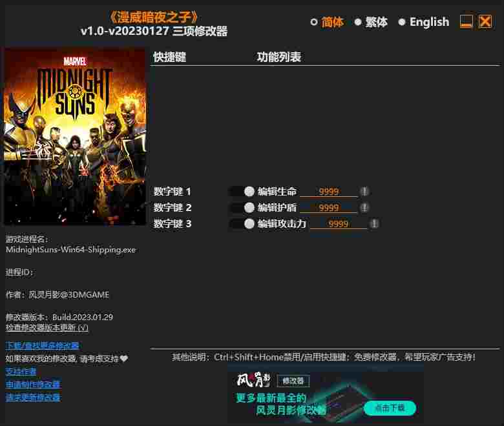This screenshot has width=504, height=426.
Task: Click the 作者: 风灵月影@3DMGAME text
Action: pos(58,295)
